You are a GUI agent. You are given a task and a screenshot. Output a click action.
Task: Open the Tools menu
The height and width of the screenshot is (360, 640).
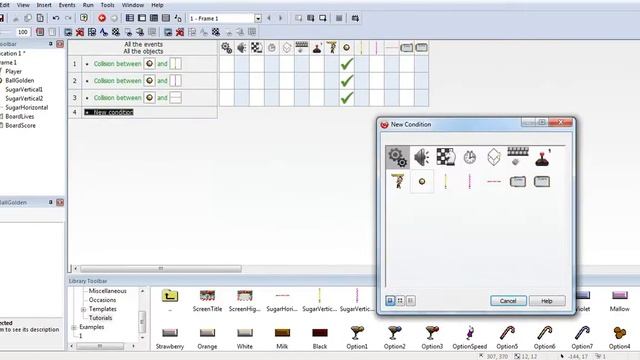[107, 5]
